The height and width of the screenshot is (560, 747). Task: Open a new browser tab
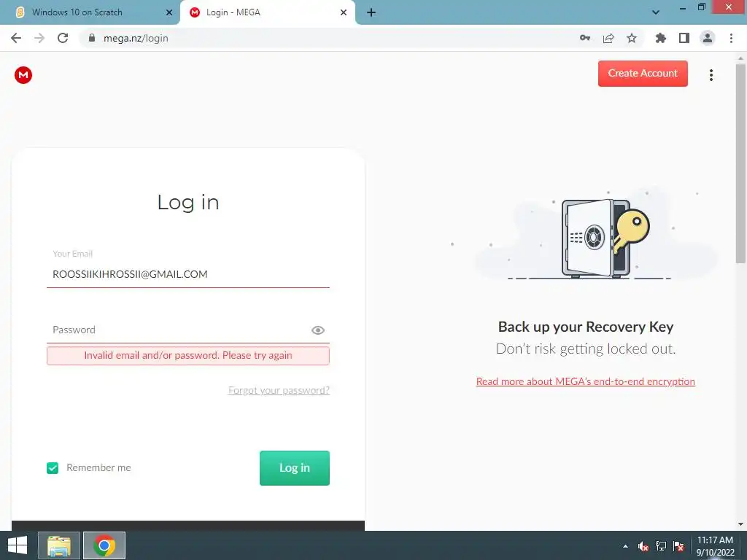[x=371, y=12]
